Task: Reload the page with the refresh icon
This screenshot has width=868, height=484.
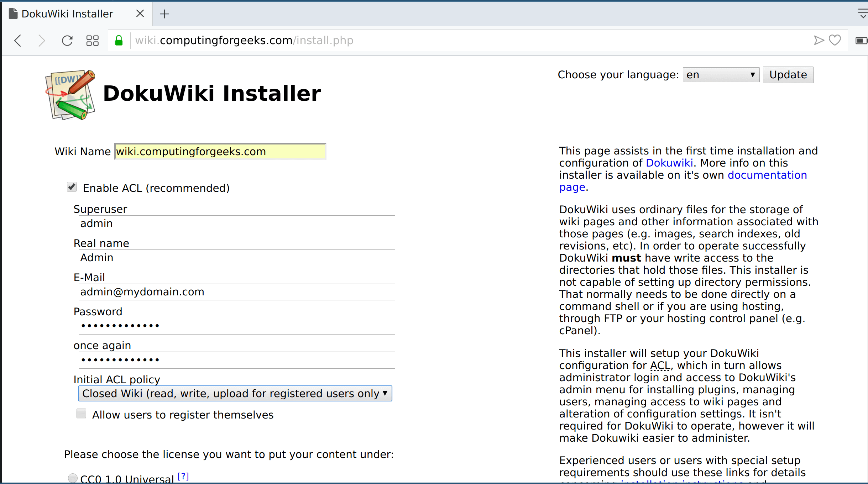Action: coord(67,41)
